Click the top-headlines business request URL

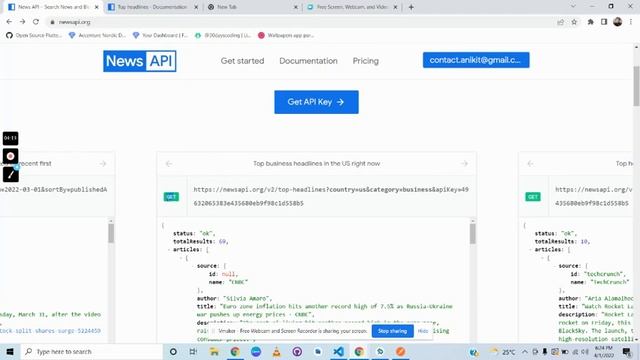coord(331,196)
